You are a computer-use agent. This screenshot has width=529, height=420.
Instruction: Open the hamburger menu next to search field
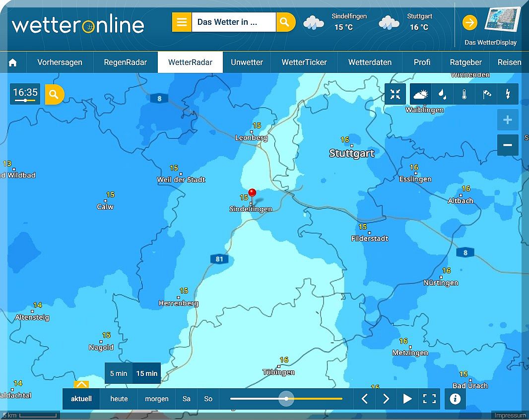pos(182,22)
